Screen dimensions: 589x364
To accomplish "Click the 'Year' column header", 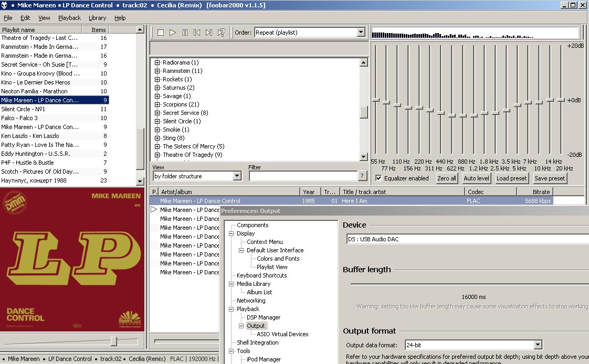I will pyautogui.click(x=310, y=192).
